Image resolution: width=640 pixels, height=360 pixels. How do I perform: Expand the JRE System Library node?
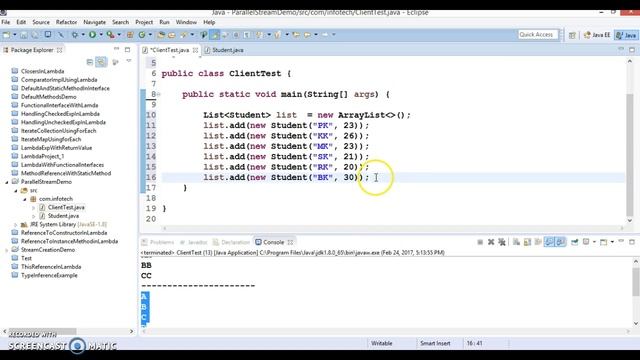point(16,224)
